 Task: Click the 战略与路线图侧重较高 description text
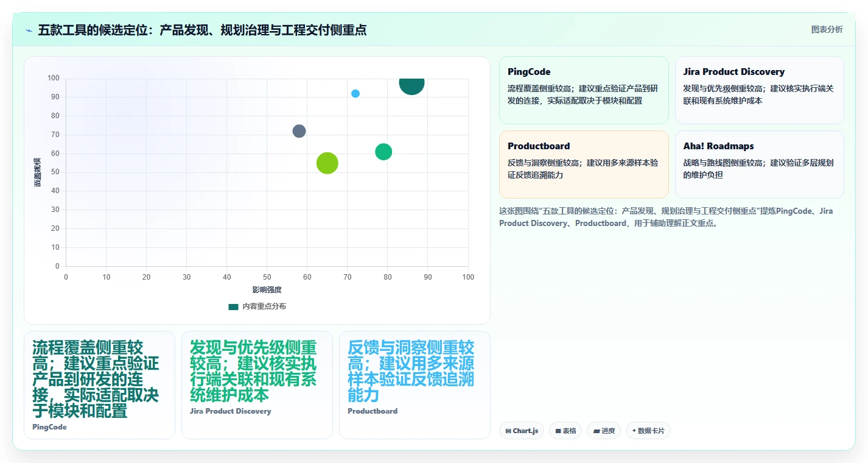(x=758, y=169)
